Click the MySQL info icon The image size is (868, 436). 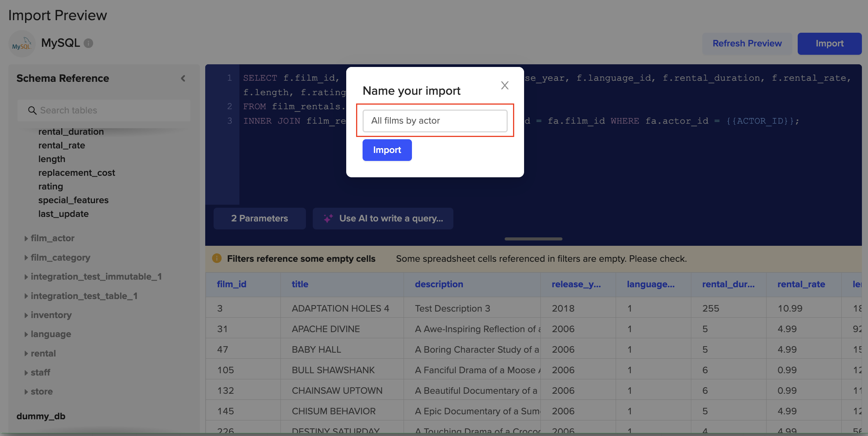(89, 43)
